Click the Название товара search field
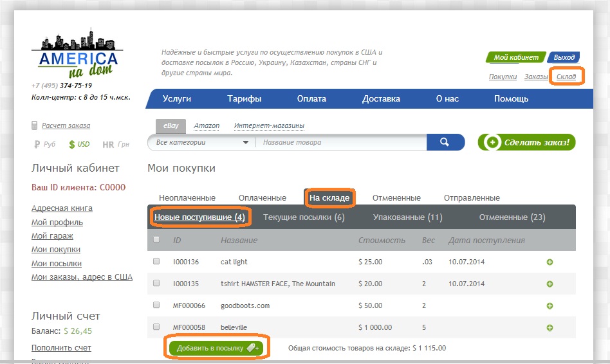The height and width of the screenshot is (364, 610). [341, 142]
